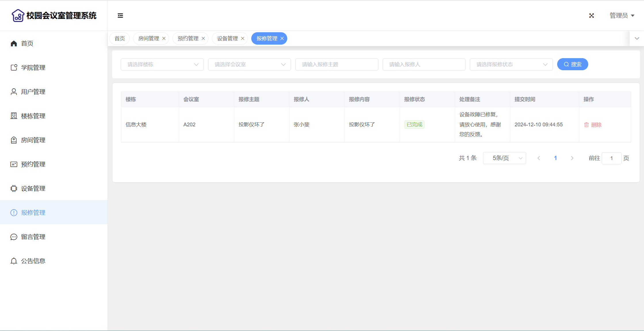The height and width of the screenshot is (331, 644).
Task: Close the 设备管理 tab
Action: coord(243,39)
